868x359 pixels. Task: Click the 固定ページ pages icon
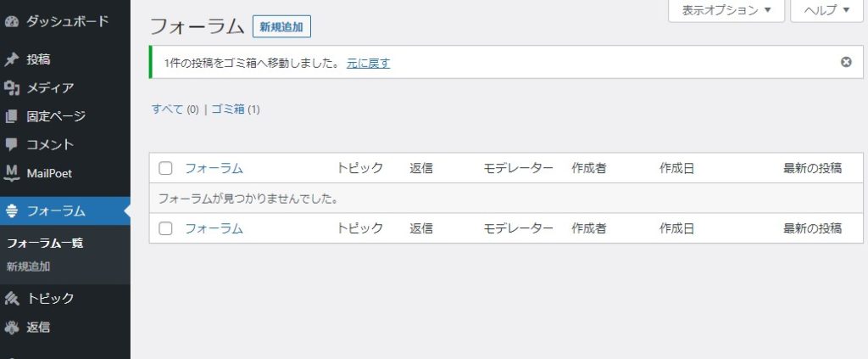(12, 116)
